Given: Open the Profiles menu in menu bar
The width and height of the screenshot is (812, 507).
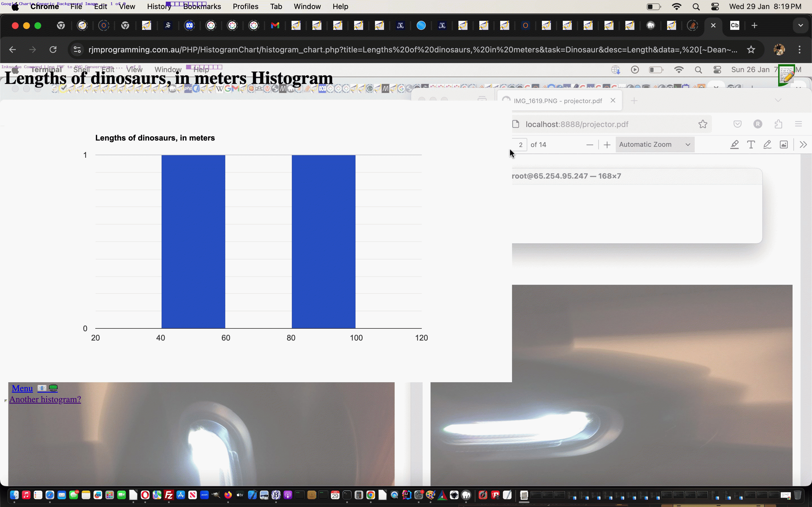Looking at the screenshot, I should coord(245,7).
